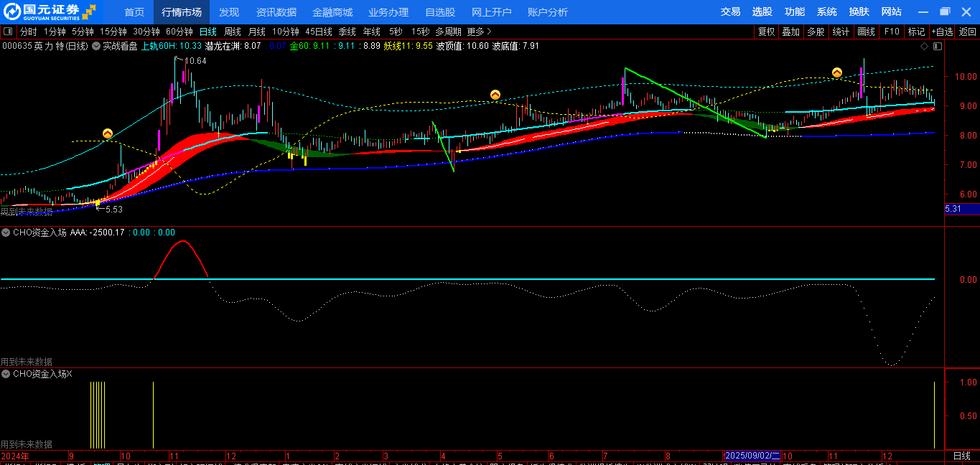Screen dimensions: 980x465
Task: Restore the application window size
Action: click(945, 11)
